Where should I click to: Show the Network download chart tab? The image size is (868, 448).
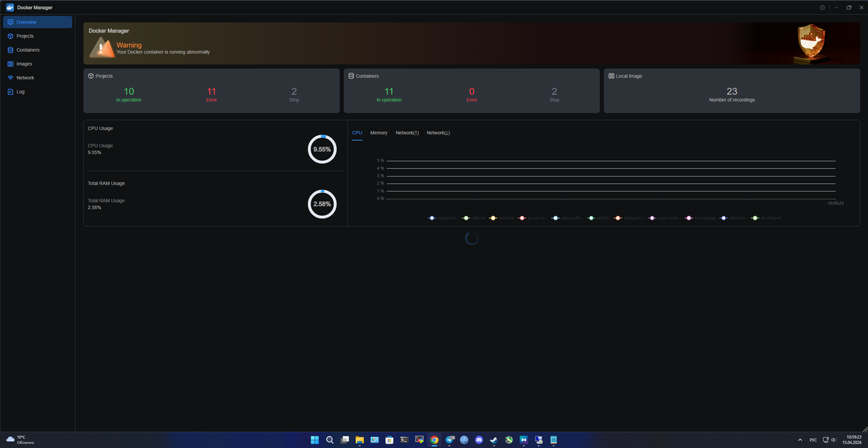point(438,133)
